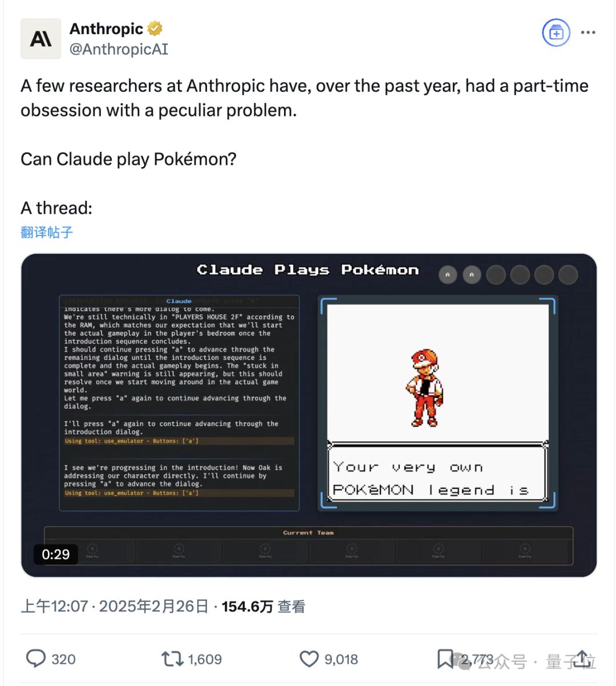Open the three-dot more options menu

(588, 33)
